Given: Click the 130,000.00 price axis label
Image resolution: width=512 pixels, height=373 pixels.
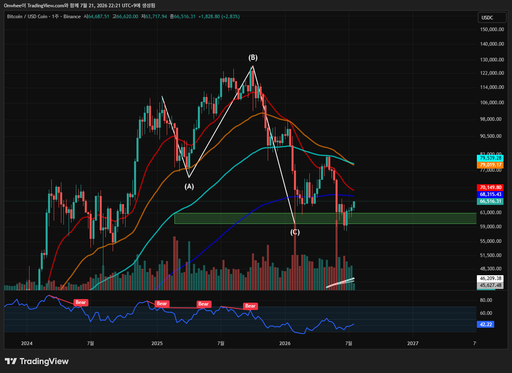Looking at the screenshot, I should tap(492, 60).
